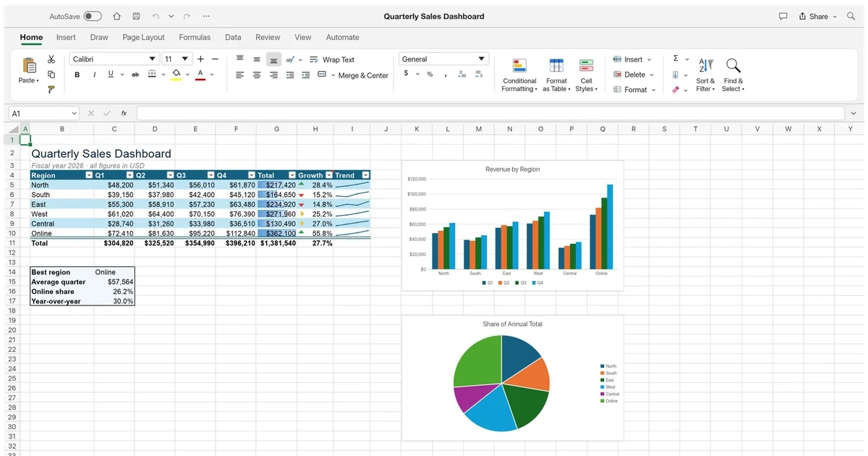
Task: Open the Total column filter dropdown
Action: click(292, 175)
